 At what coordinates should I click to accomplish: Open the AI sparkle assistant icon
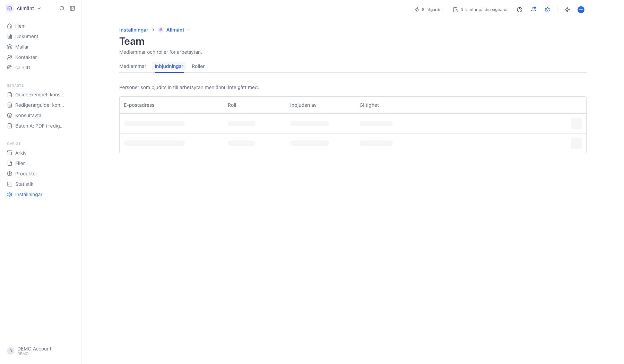[567, 10]
